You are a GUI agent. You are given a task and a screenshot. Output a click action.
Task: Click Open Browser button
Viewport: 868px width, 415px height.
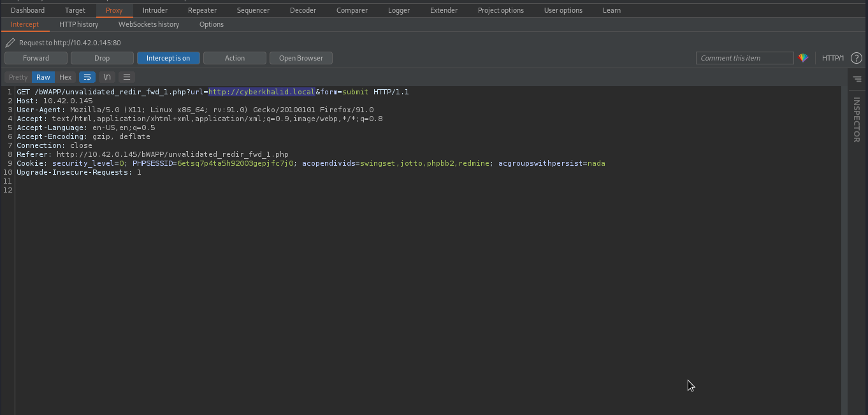(x=301, y=58)
